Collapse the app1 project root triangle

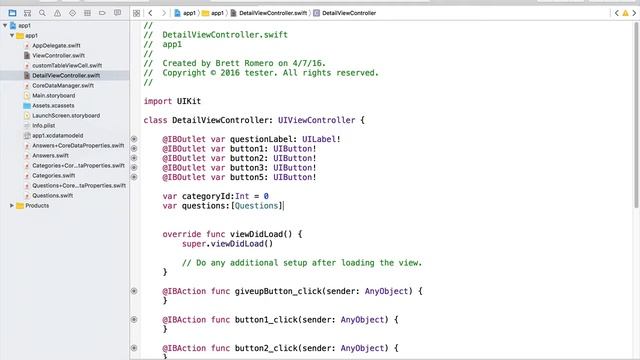(5, 25)
